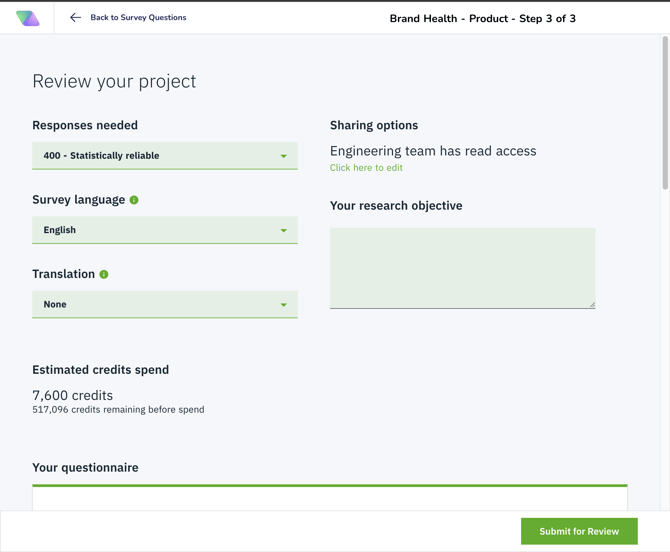Grab the text area resize handle
Screen dimensions: 670x552
(592, 304)
